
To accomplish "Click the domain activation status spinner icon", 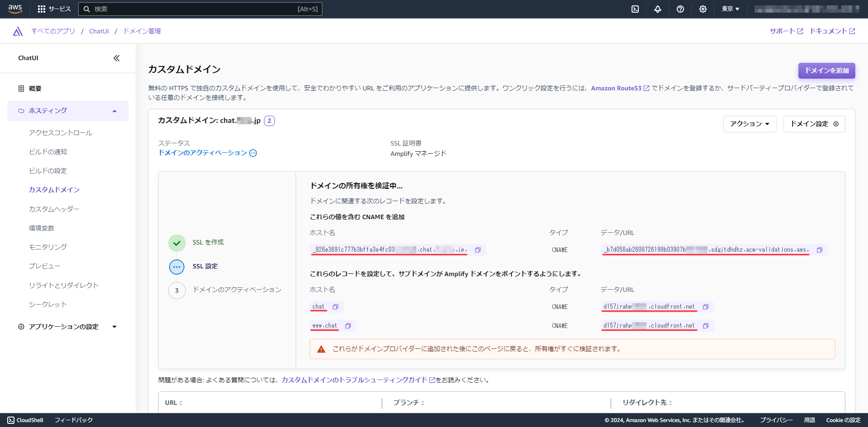I will [253, 153].
